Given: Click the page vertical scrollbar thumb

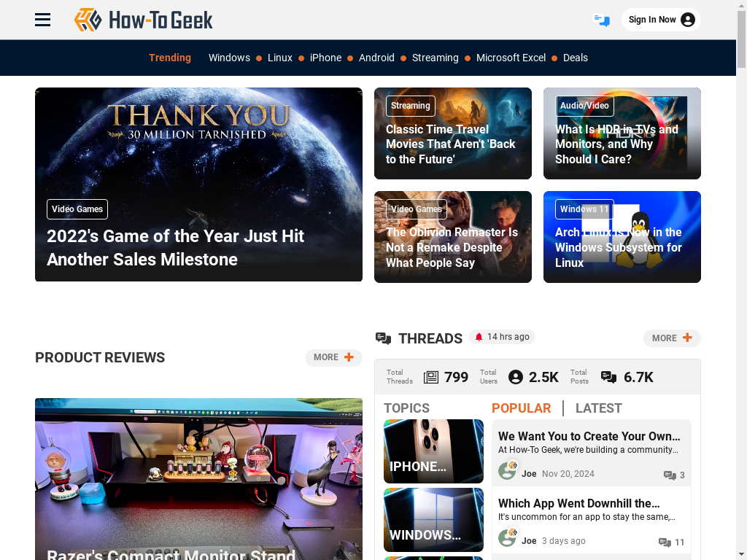Looking at the screenshot, I should tap(741, 39).
